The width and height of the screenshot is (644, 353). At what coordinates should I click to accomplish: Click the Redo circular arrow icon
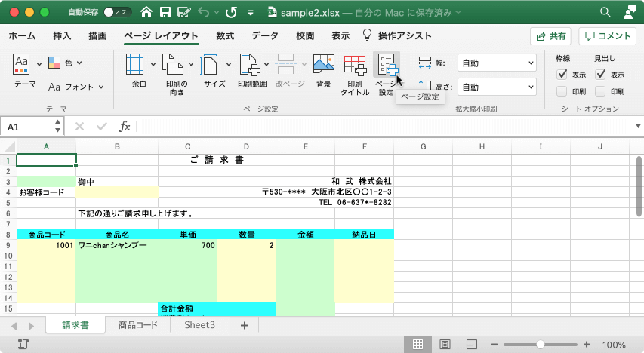(231, 12)
